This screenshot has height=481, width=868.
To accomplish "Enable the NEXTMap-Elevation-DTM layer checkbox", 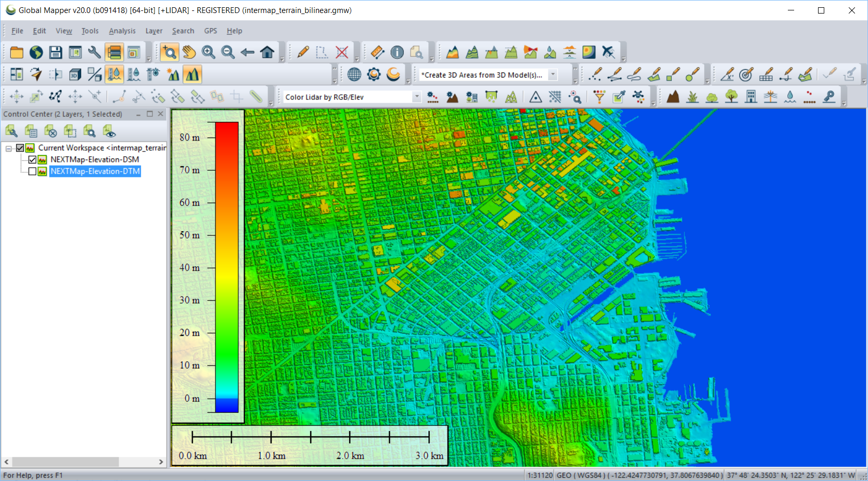I will tap(32, 171).
